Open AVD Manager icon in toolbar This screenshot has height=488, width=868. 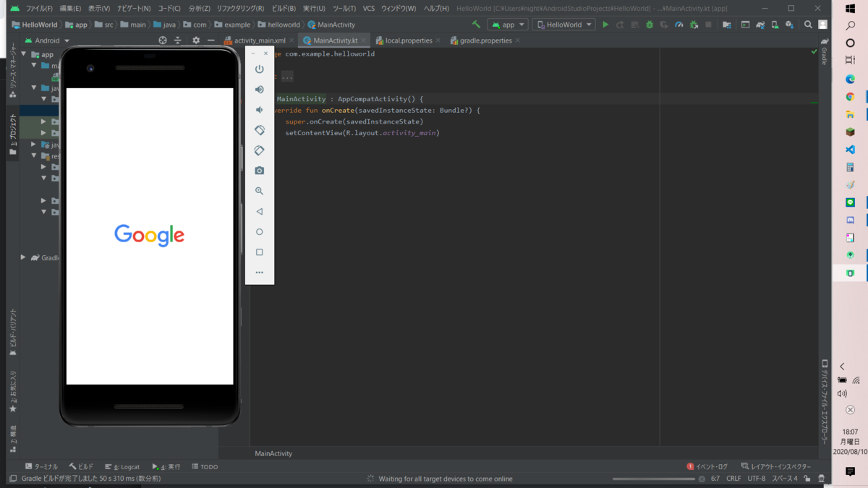775,25
